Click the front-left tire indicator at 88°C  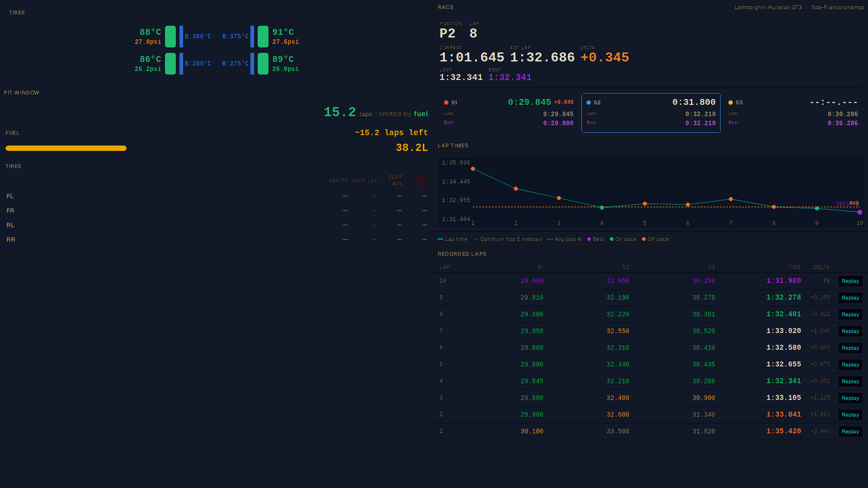coord(170,37)
